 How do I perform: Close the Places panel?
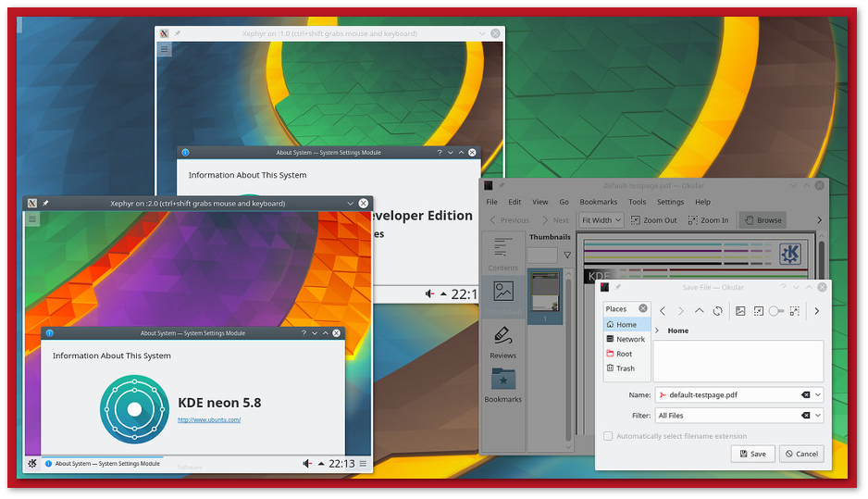coord(643,308)
